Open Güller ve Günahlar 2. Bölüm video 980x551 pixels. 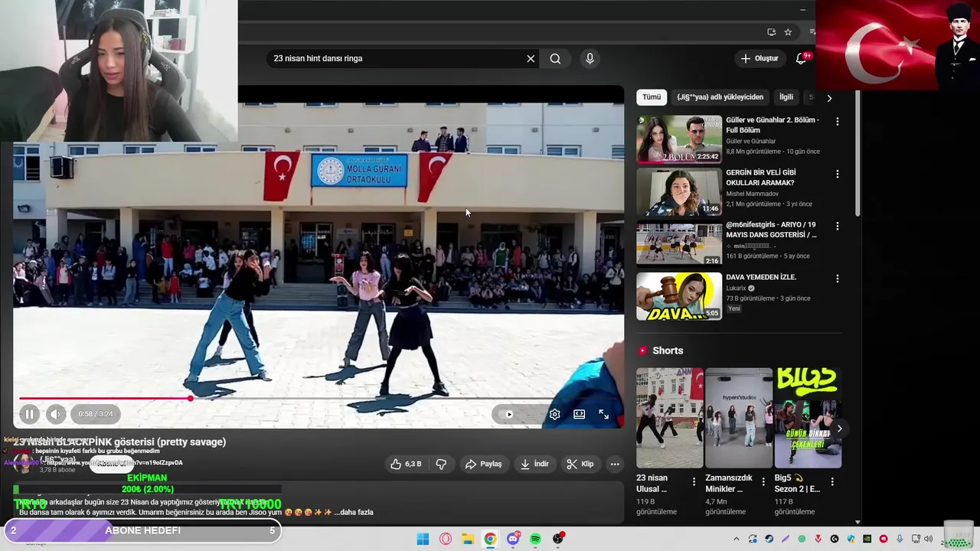pos(679,139)
